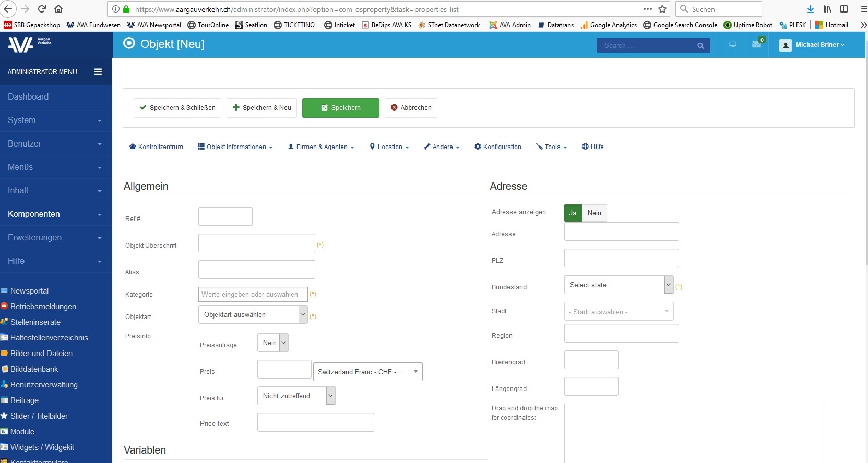Open the AVA Newsportal bookmark

click(154, 25)
